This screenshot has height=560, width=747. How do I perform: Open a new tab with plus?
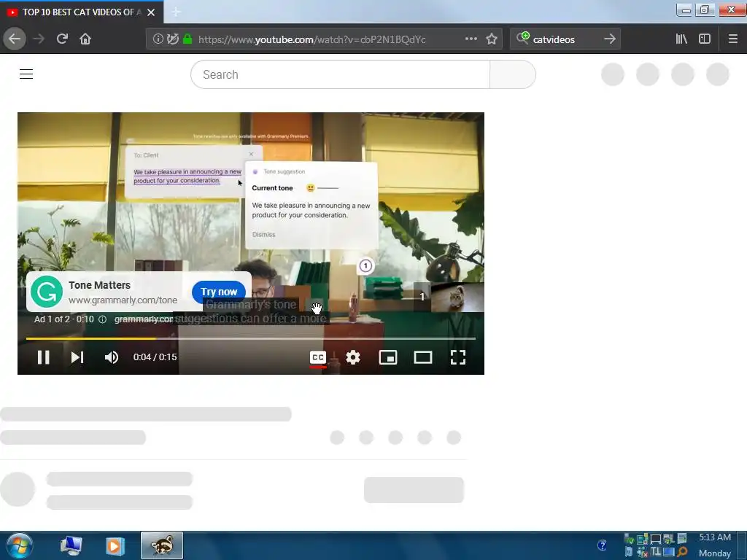tap(176, 12)
